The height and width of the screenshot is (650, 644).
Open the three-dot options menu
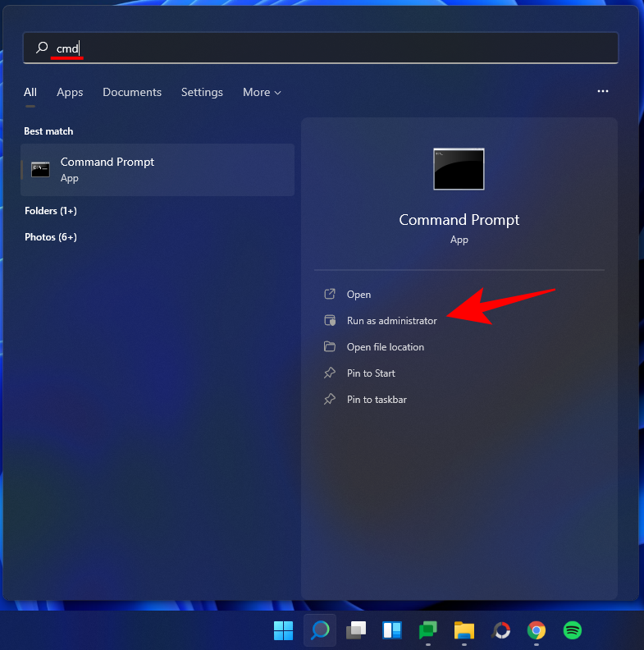tap(602, 91)
